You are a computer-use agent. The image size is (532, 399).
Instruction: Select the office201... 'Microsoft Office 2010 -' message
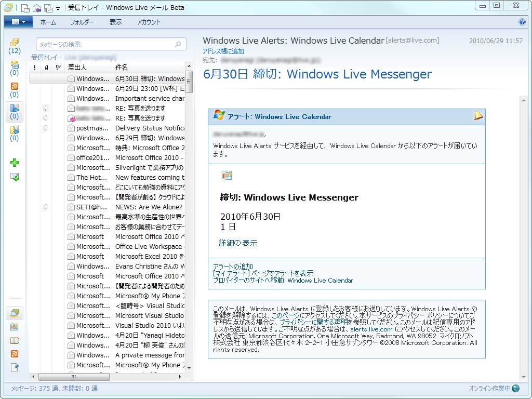(x=107, y=158)
